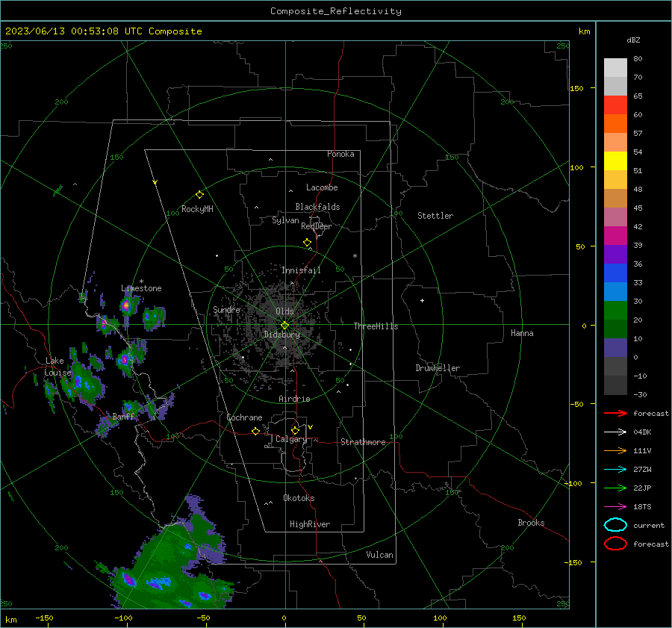The height and width of the screenshot is (628, 672).
Task: Click the magenta 18TS arrow icon
Action: point(615,507)
